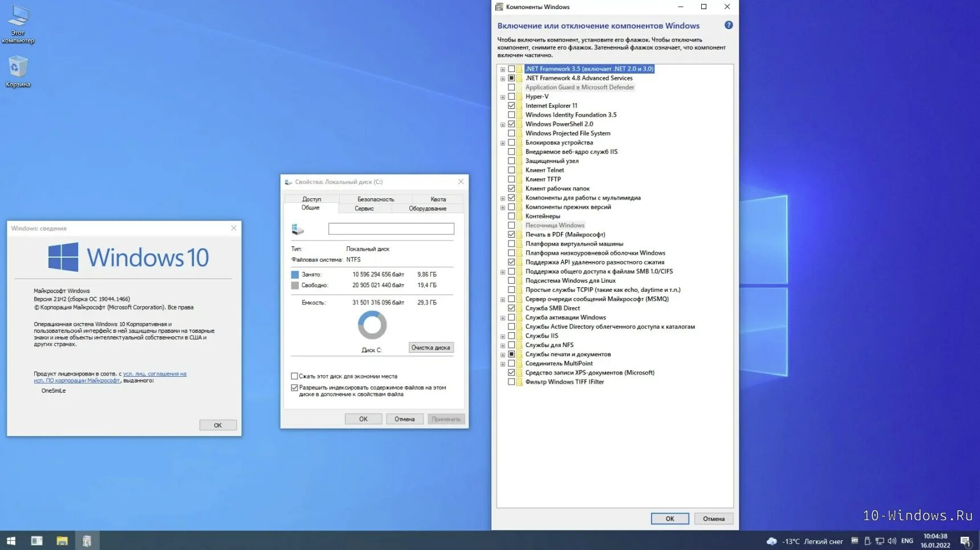Open the taskbar app left of File Explorer
The width and height of the screenshot is (980, 550).
[x=36, y=540]
